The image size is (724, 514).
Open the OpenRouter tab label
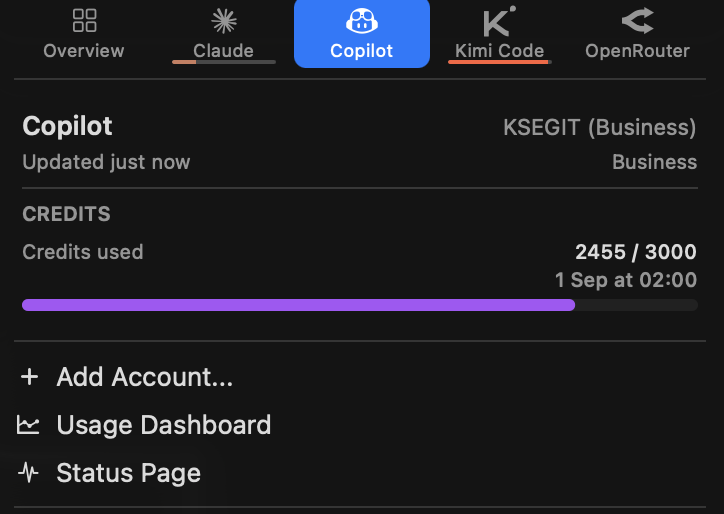(638, 51)
